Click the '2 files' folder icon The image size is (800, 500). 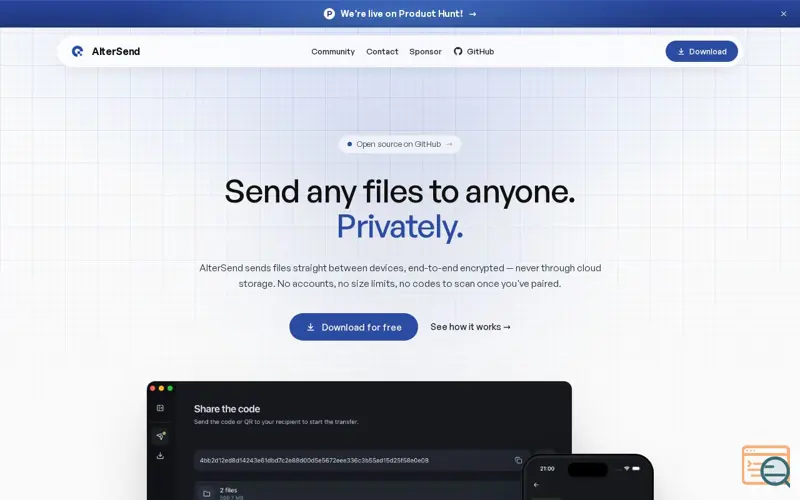[207, 493]
